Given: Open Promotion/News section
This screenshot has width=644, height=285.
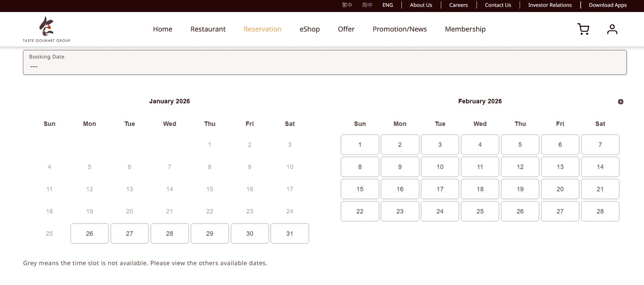Looking at the screenshot, I should [x=399, y=29].
